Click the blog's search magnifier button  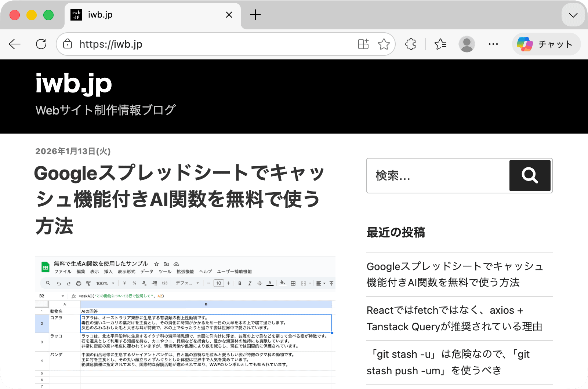(530, 175)
